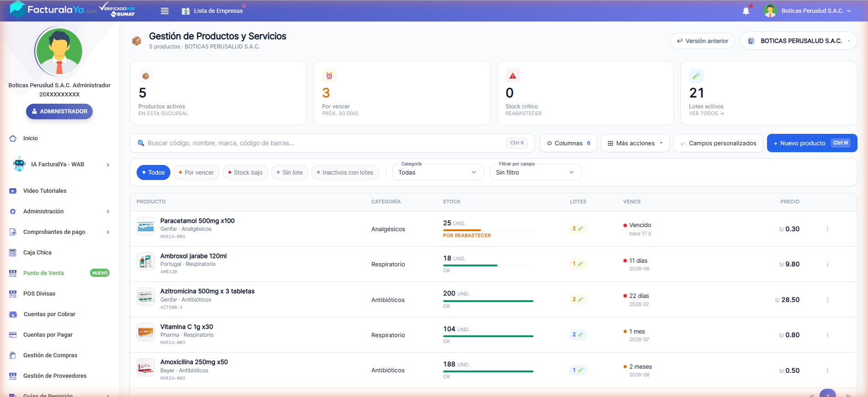Expand the Administración sidebar menu

pos(59,212)
